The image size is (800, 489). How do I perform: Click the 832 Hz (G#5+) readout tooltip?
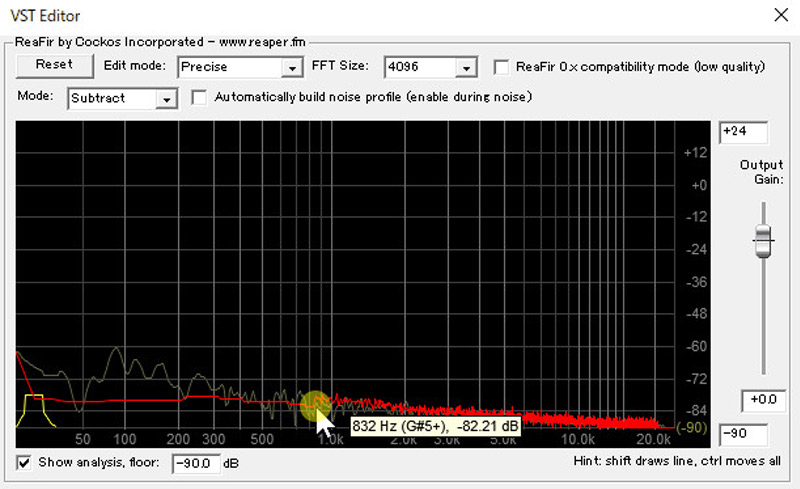click(x=435, y=427)
